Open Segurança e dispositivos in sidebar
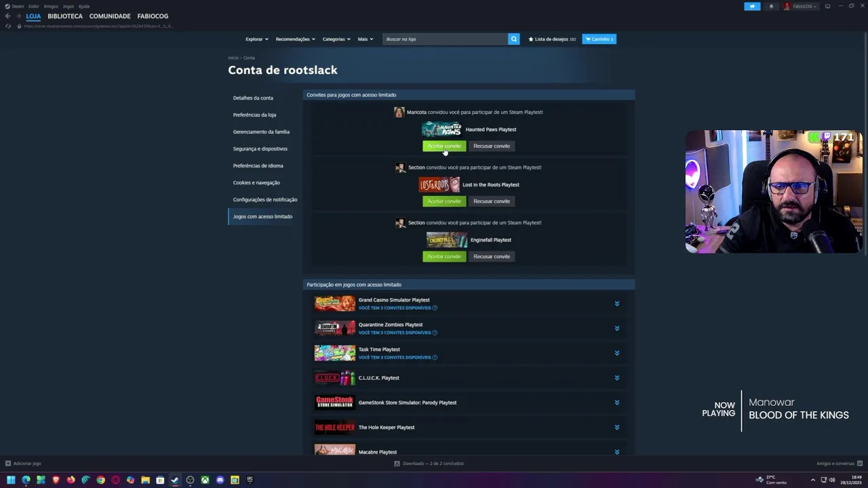Image resolution: width=868 pixels, height=488 pixels. point(260,148)
